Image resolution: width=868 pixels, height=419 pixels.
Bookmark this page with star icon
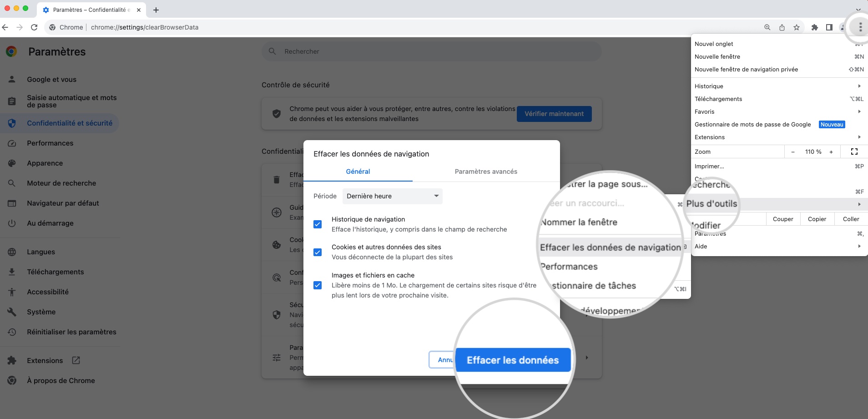tap(797, 27)
